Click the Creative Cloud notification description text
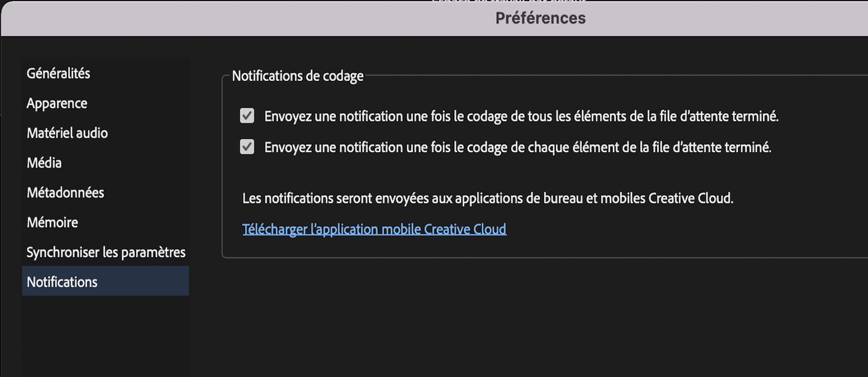868x377 pixels. 487,198
